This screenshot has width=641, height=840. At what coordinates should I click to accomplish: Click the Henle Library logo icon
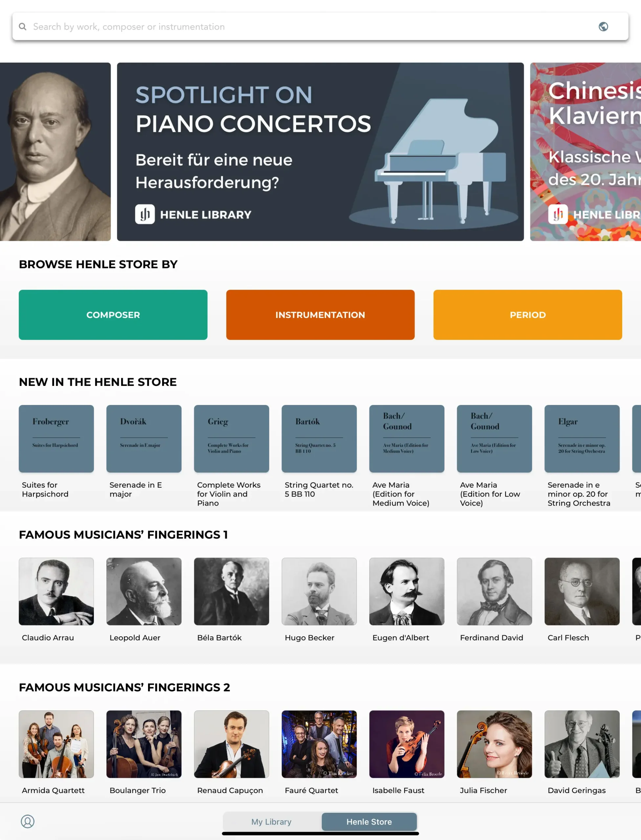coord(145,215)
